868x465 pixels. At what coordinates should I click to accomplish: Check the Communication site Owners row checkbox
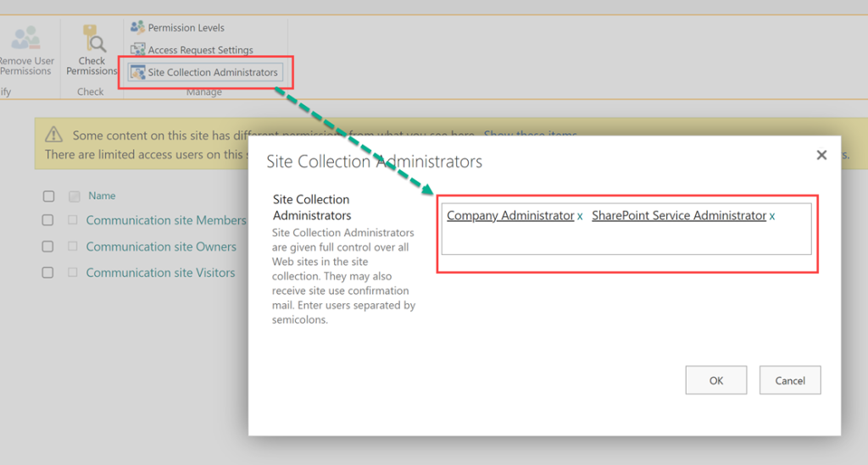48,246
